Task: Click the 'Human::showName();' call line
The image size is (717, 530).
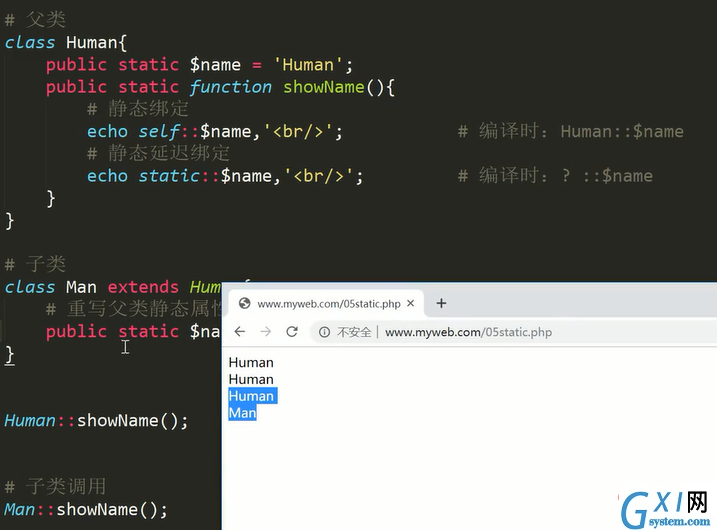Action: click(96, 421)
